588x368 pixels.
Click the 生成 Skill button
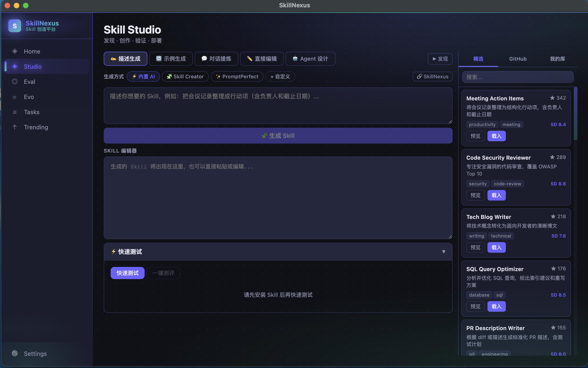277,136
